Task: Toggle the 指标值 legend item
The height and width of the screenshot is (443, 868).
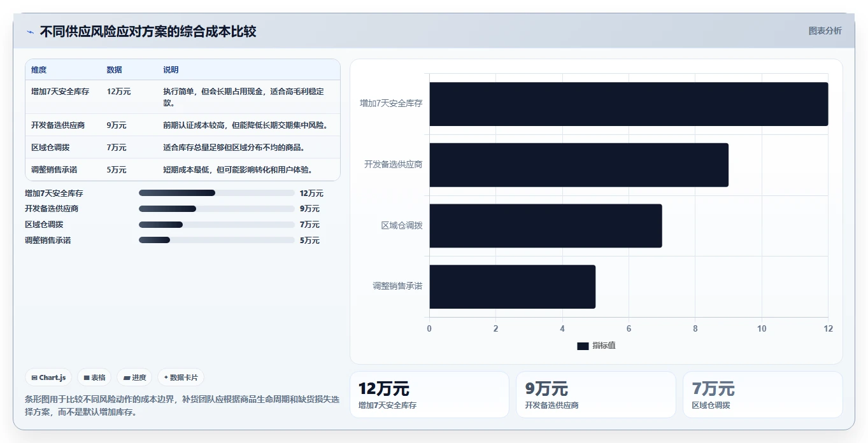Action: click(x=596, y=346)
